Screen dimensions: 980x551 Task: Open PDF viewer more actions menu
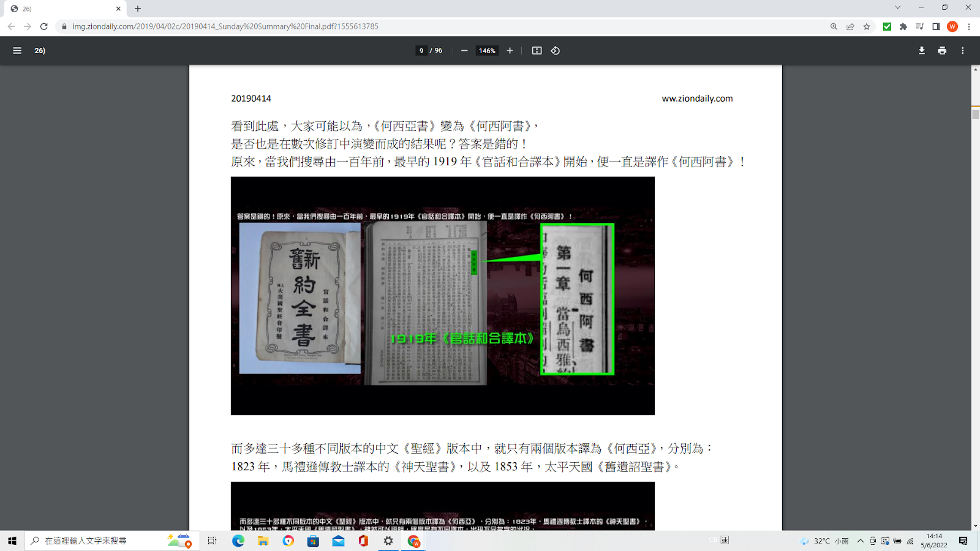point(963,51)
